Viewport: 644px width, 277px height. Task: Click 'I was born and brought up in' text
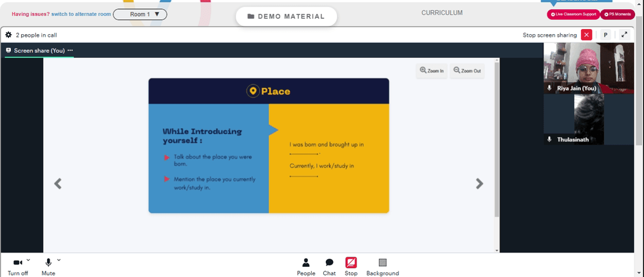coord(327,145)
